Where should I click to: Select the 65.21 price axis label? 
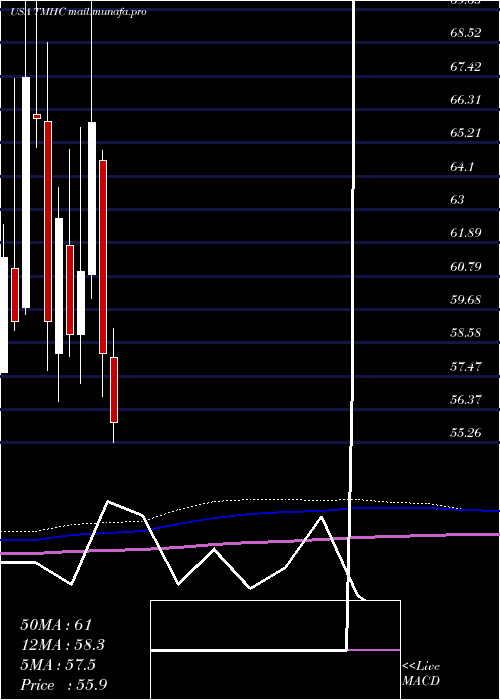466,133
